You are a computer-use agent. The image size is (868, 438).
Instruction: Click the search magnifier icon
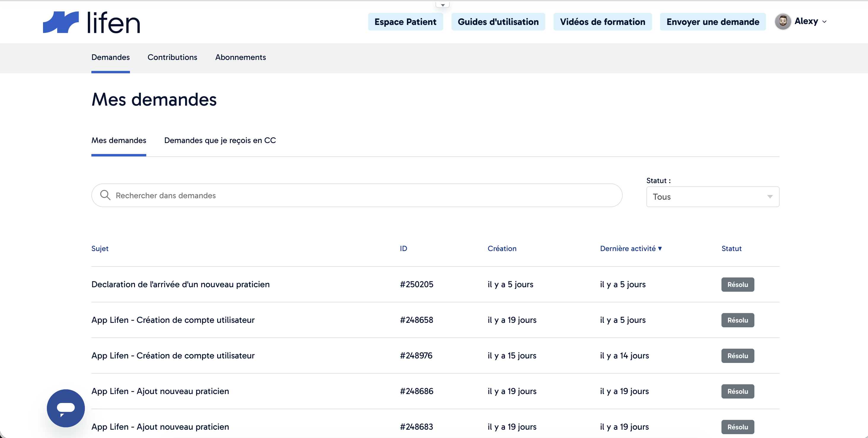[x=105, y=195]
